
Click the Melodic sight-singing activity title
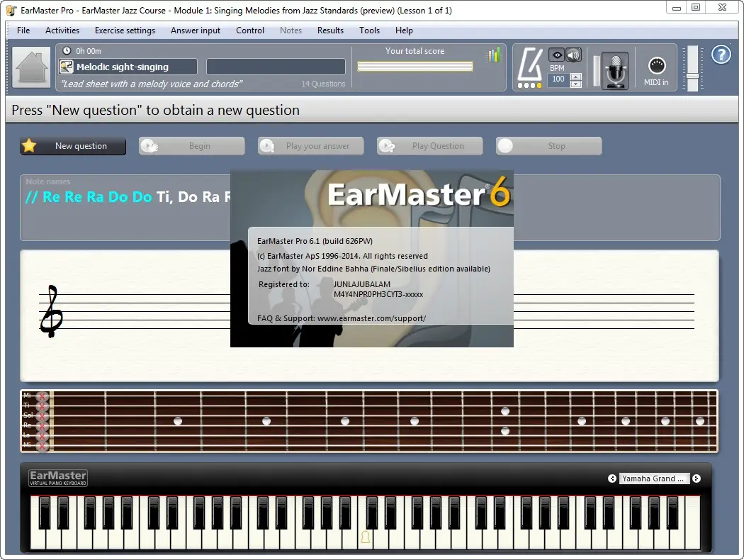point(123,67)
